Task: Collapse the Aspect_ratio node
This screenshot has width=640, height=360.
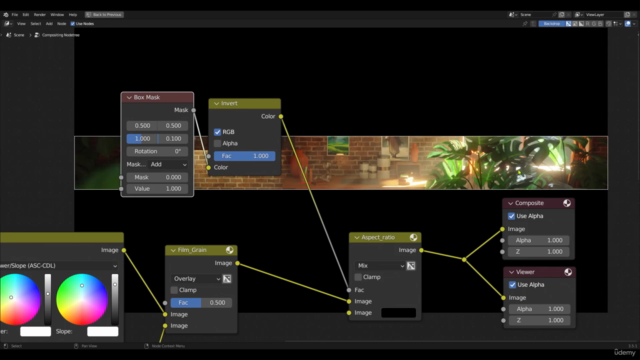Action: 357,238
